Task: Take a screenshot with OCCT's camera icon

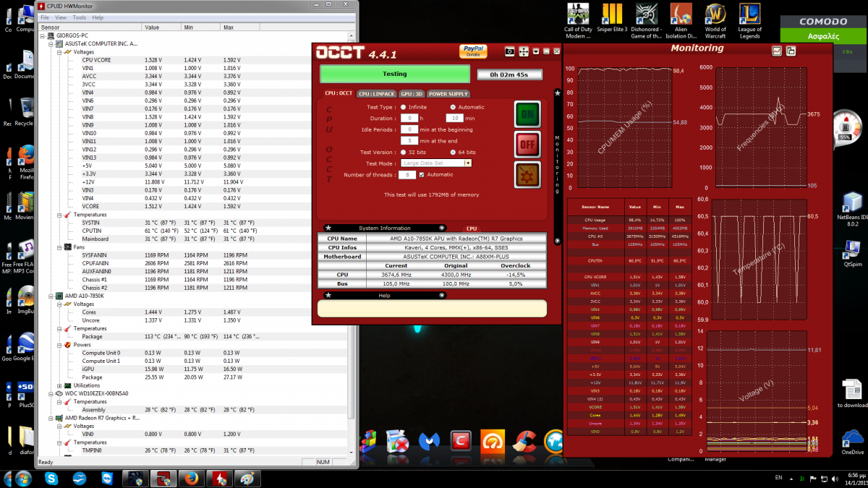Action: 509,51
